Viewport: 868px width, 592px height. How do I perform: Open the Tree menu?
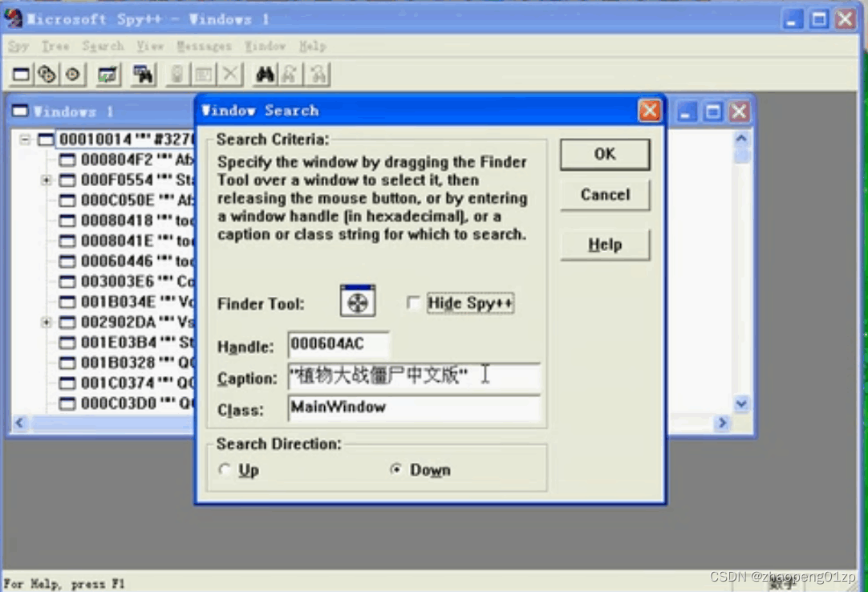(x=55, y=46)
